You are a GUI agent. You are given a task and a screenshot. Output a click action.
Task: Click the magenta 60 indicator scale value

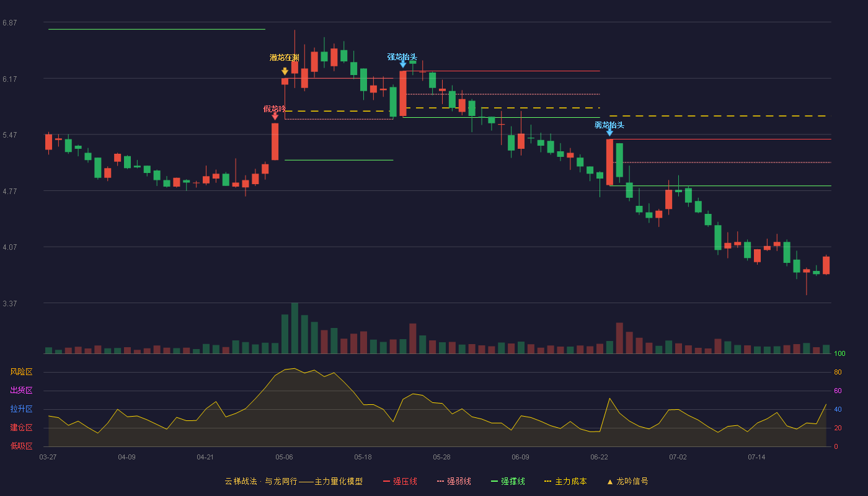click(838, 391)
